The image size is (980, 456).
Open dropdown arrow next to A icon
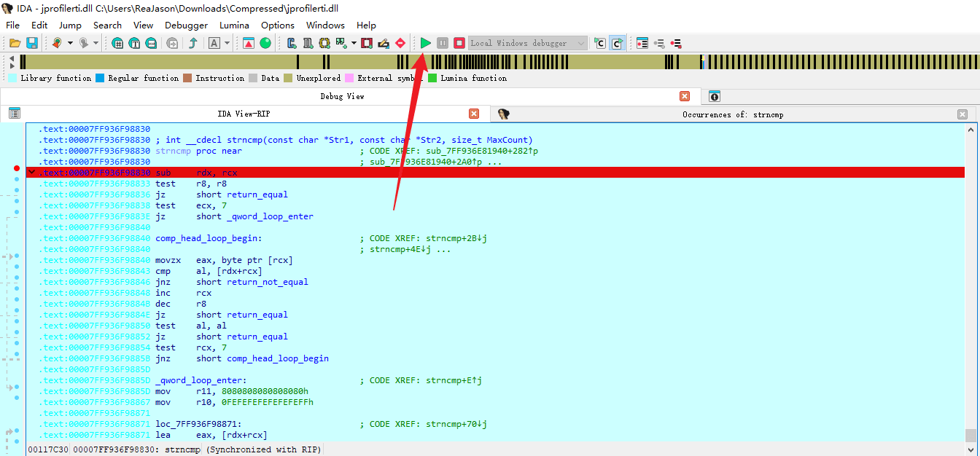tap(227, 43)
